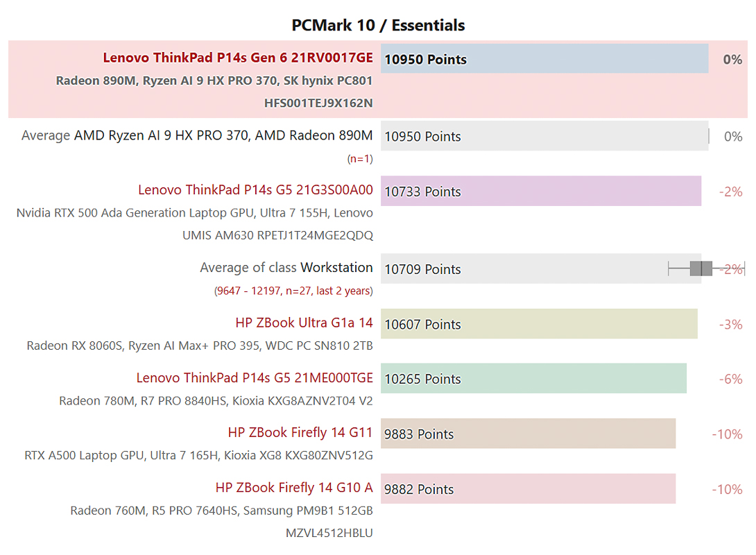This screenshot has height=555, width=756.
Task: Open the HP ZBook Firefly 14 G10 A link
Action: pyautogui.click(x=294, y=488)
